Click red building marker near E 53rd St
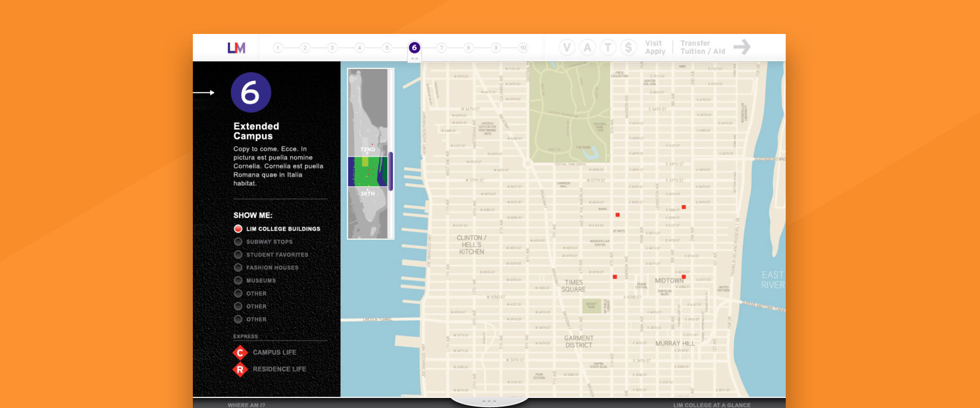This screenshot has width=980, height=408. [684, 207]
